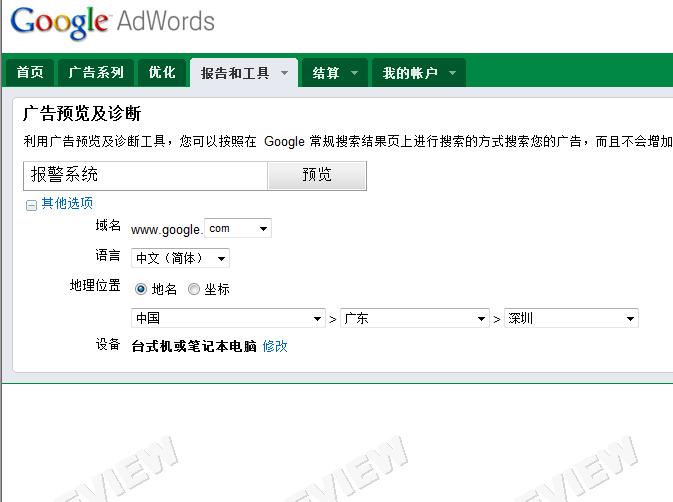Click the 广告预览及诊断 heading
673x502 pixels.
(x=82, y=114)
